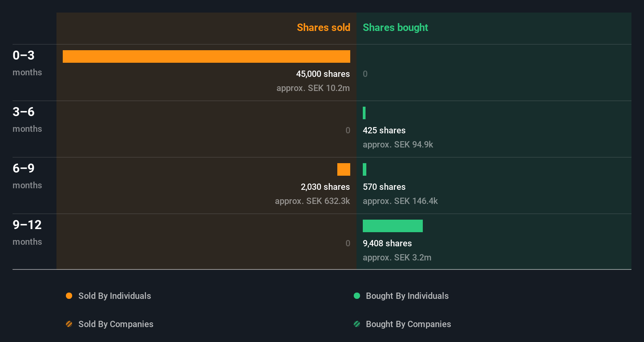Select the 3–6 months row label
644x342 pixels.
click(x=27, y=119)
